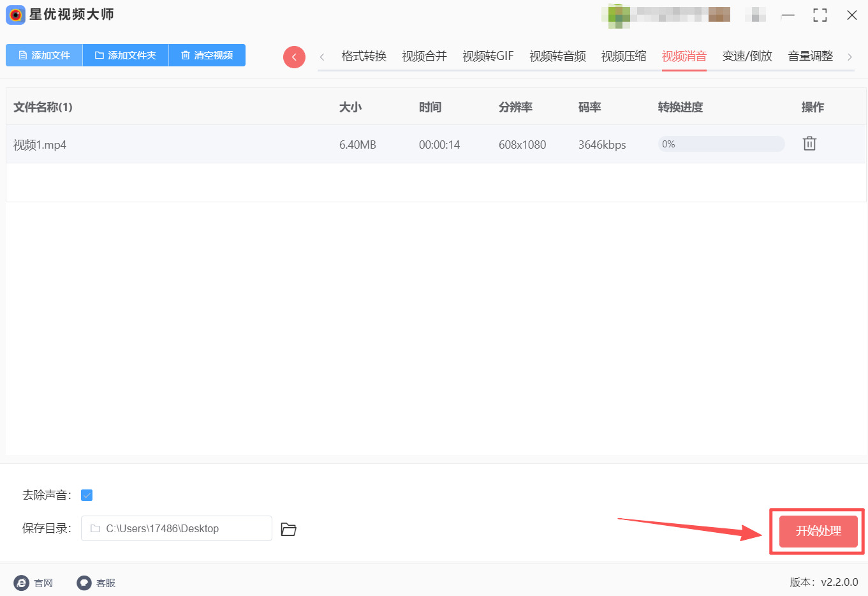Open folder browser icon next to save path
This screenshot has height=596, width=868.
tap(289, 529)
